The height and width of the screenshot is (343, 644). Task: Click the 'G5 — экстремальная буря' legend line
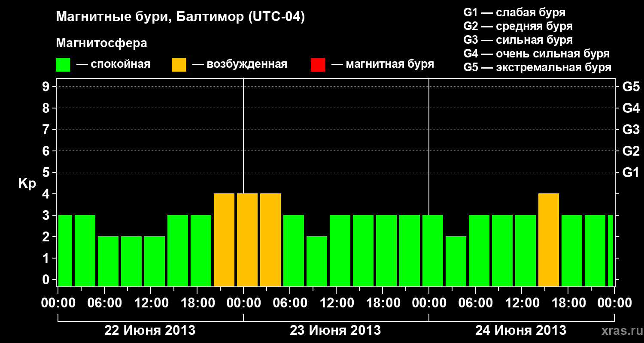pos(537,67)
